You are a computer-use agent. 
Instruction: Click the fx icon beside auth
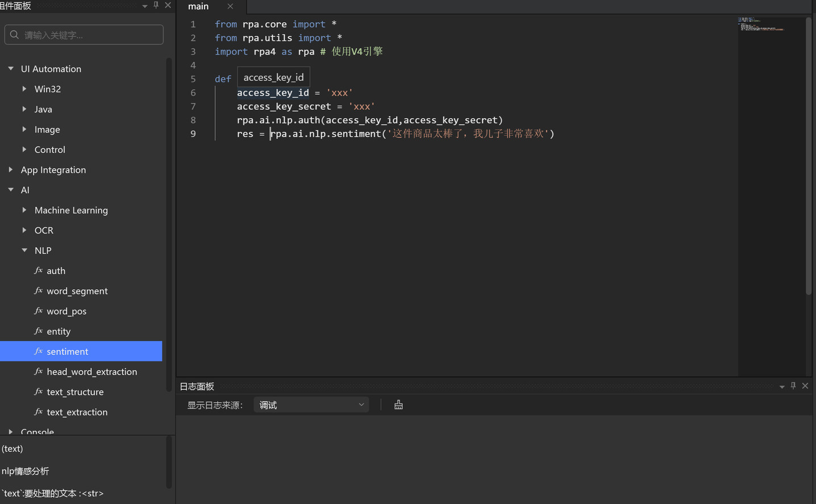pyautogui.click(x=38, y=270)
